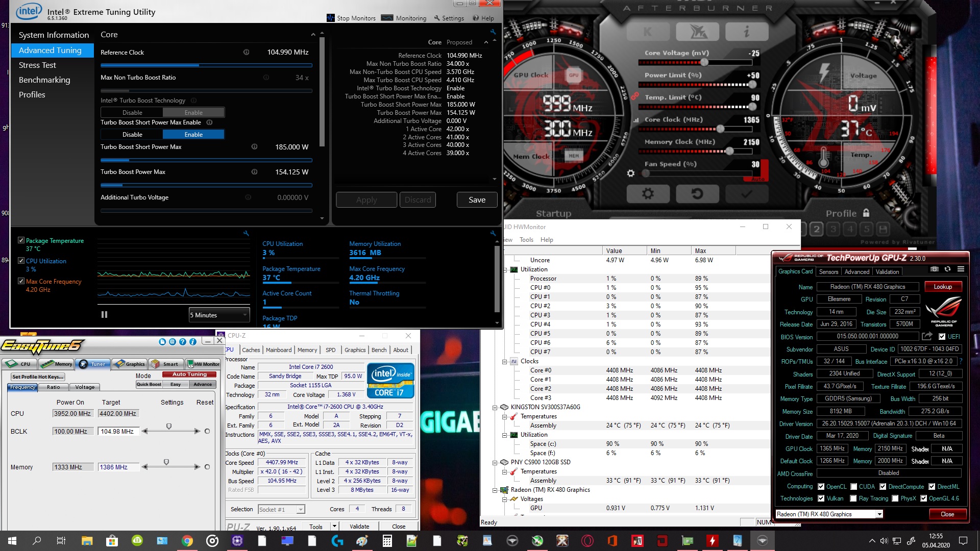Uncheck Package Temperature in XTU graph
This screenshot has height=551, width=980.
[21, 240]
